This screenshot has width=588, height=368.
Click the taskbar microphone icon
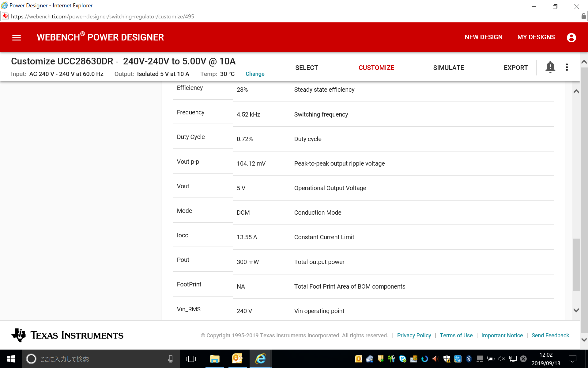point(171,359)
